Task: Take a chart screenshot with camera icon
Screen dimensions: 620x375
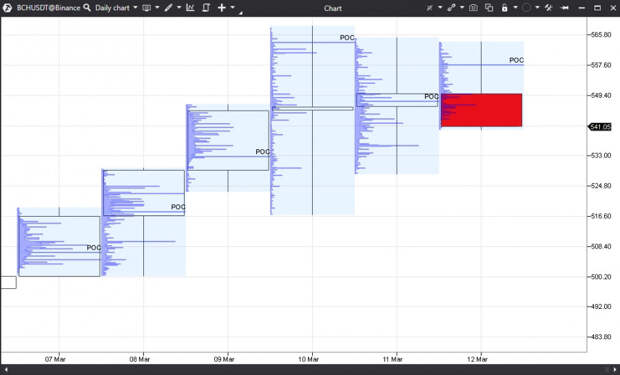Action: (x=473, y=8)
